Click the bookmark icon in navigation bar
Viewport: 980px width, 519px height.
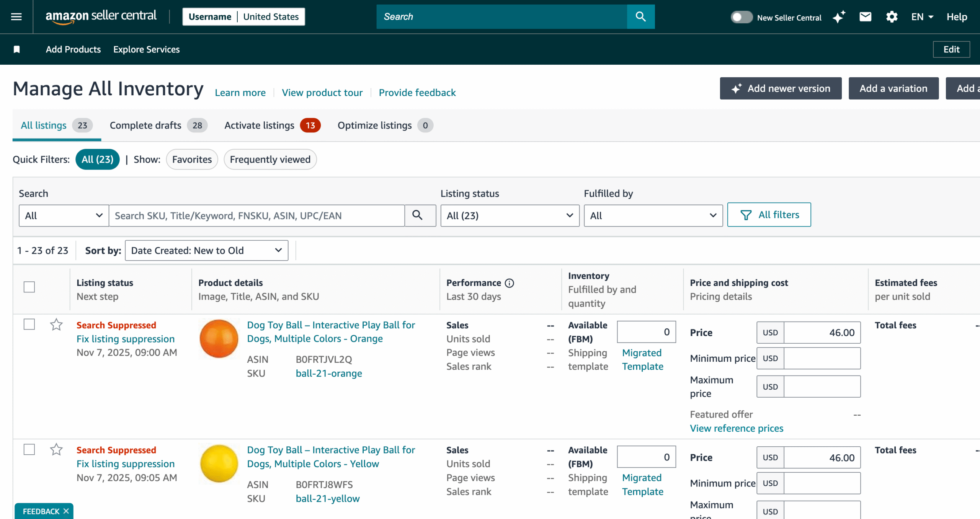tap(16, 49)
